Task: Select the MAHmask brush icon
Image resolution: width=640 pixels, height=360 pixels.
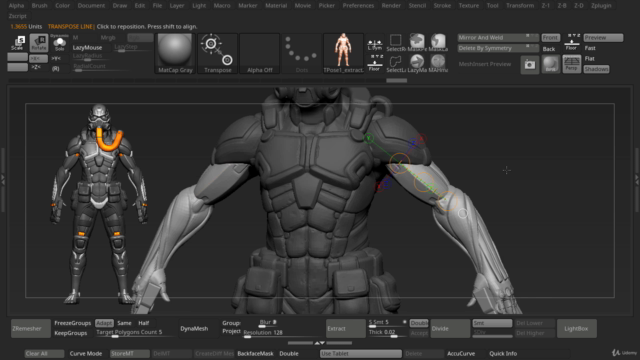Action: [438, 64]
